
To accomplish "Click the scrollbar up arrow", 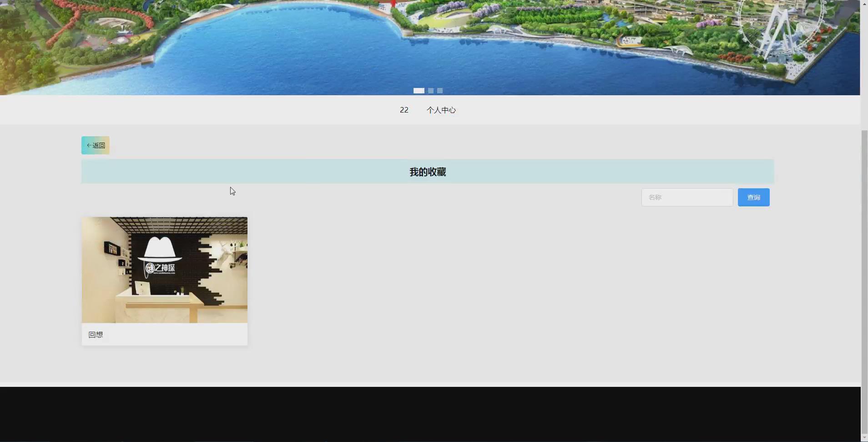I will click(863, 4).
